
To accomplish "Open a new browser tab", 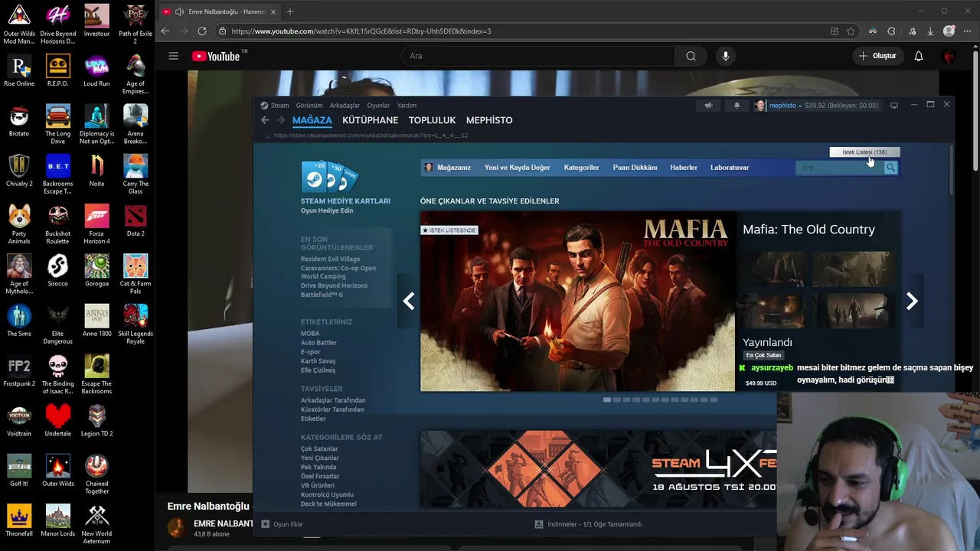I will point(290,11).
